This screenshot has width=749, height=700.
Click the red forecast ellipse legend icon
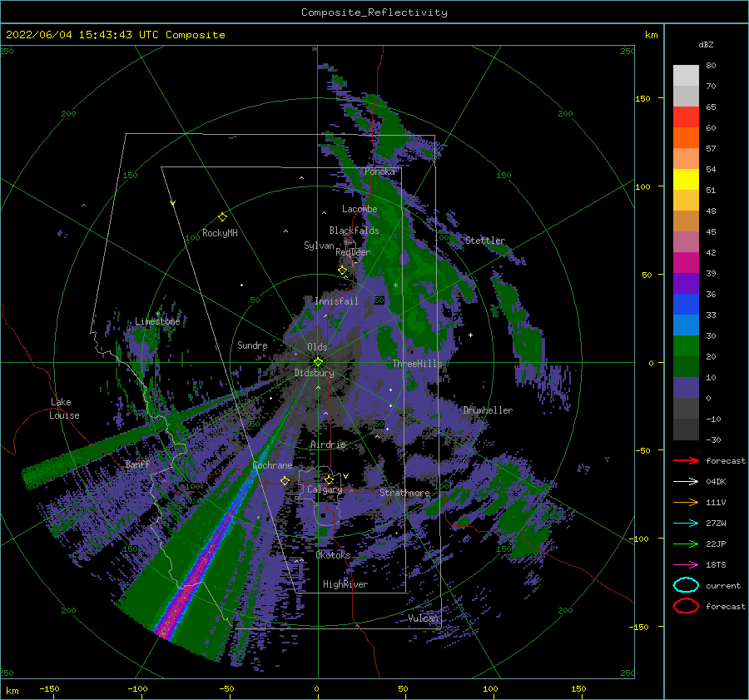[686, 606]
